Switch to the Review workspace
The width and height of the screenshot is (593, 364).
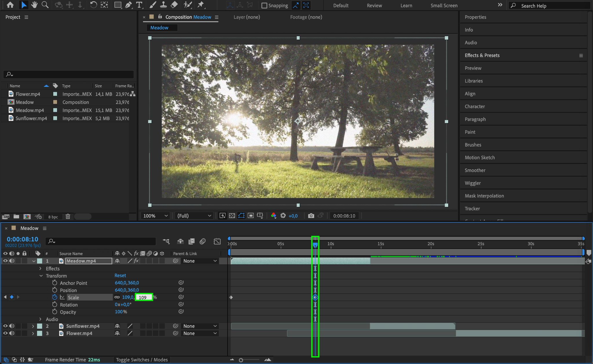coord(374,6)
